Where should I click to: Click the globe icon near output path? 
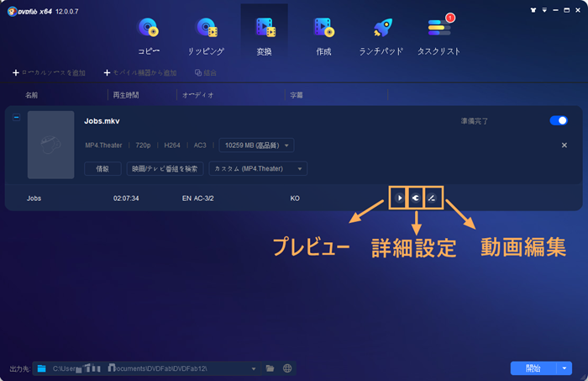pos(288,368)
